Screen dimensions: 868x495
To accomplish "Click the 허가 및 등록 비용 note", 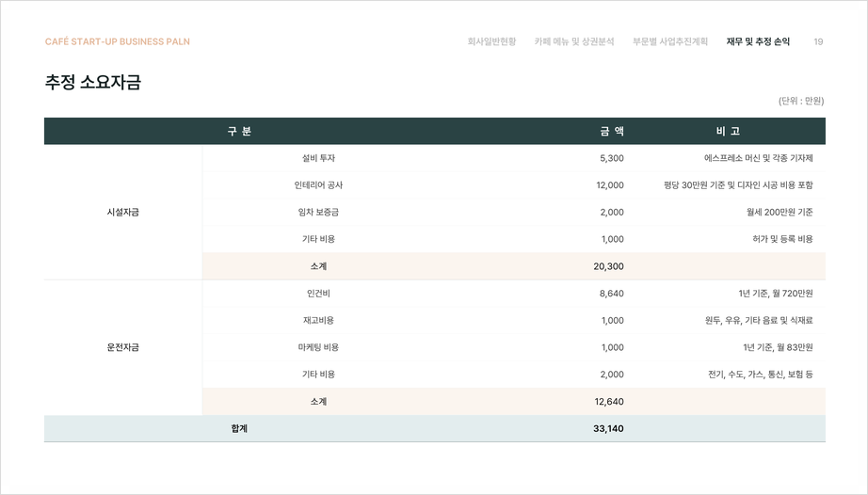I will 782,239.
